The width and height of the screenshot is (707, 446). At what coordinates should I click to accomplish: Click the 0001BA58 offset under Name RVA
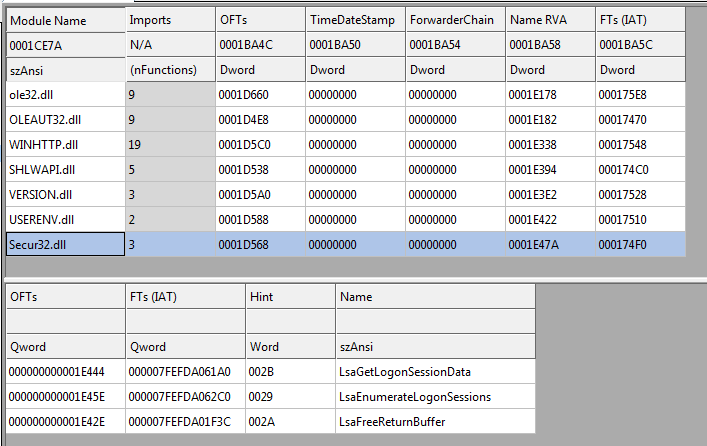click(551, 45)
